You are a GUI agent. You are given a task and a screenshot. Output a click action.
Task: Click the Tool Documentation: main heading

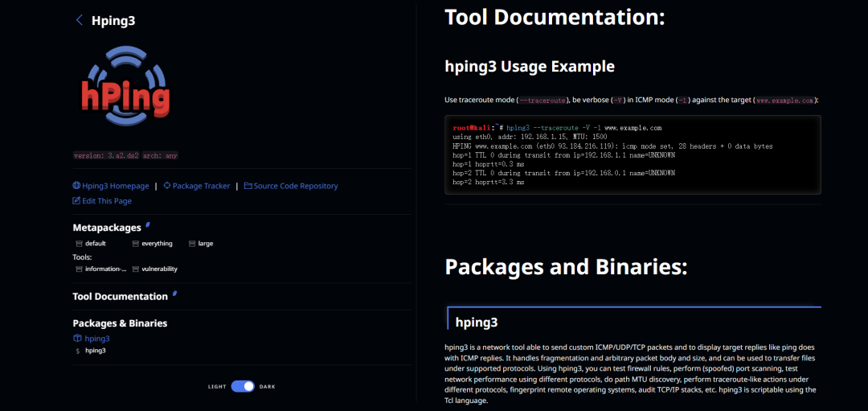click(554, 17)
